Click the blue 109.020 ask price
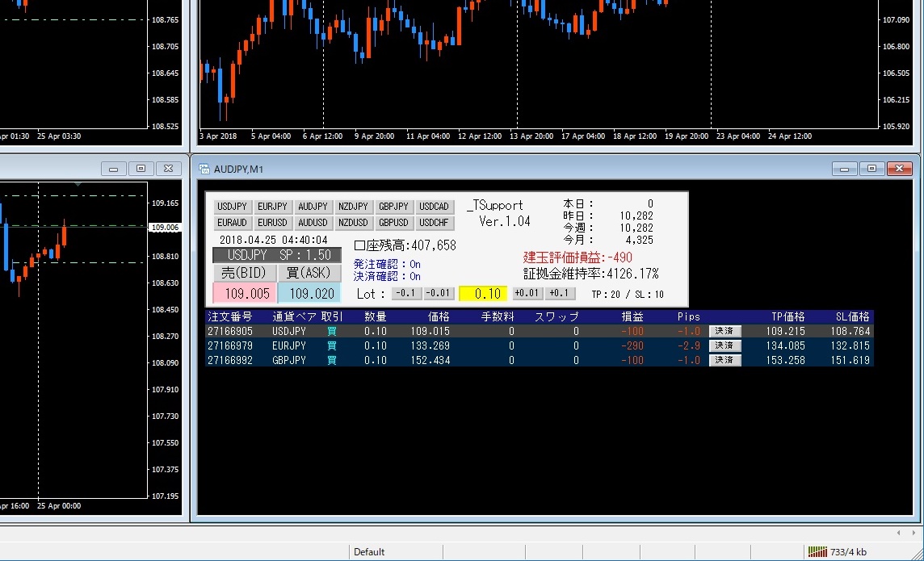 [x=309, y=293]
